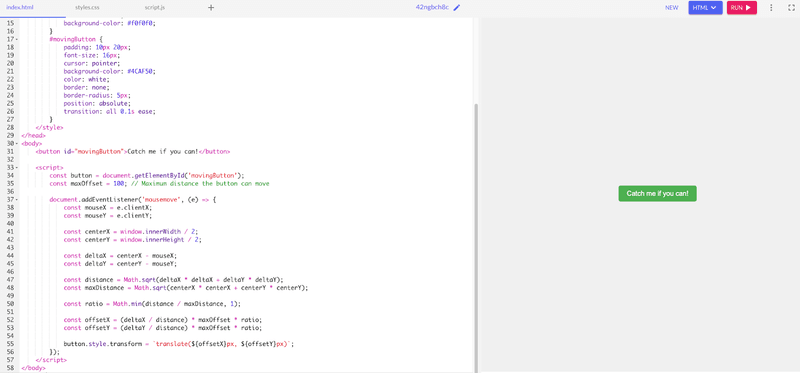The image size is (800, 373).
Task: Collapse the #movingButton CSS block fold arrow
Action: [17, 39]
